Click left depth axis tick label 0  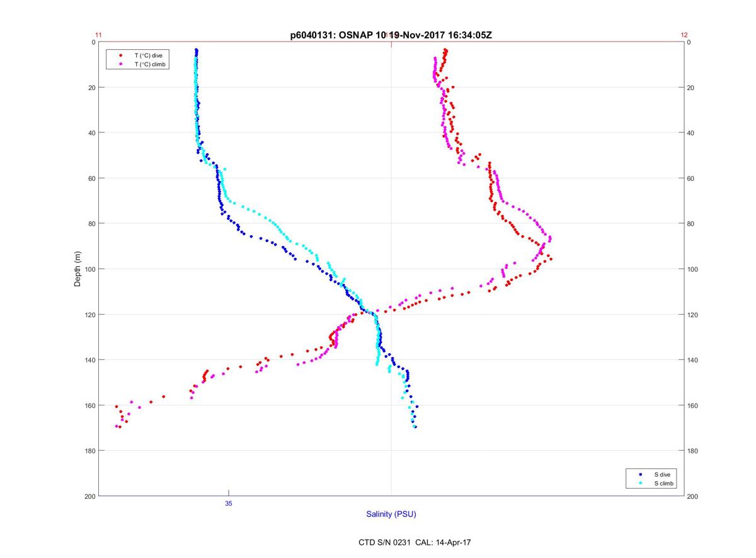click(x=93, y=42)
